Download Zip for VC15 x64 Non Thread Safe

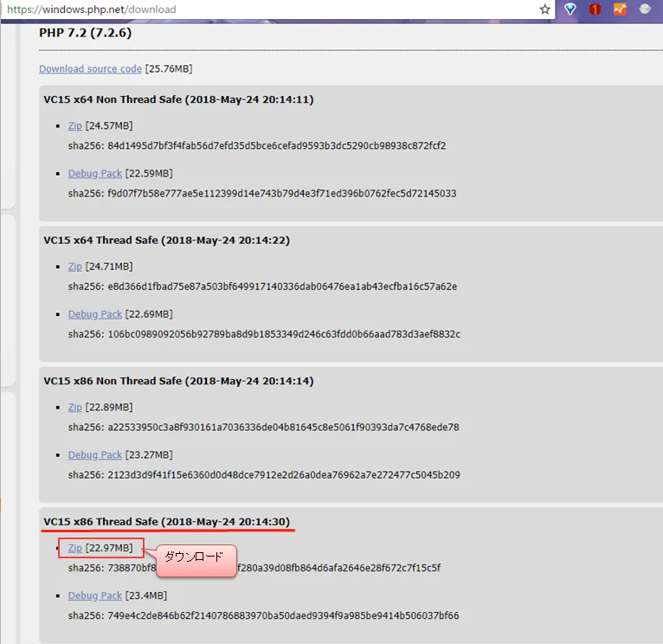click(x=74, y=126)
